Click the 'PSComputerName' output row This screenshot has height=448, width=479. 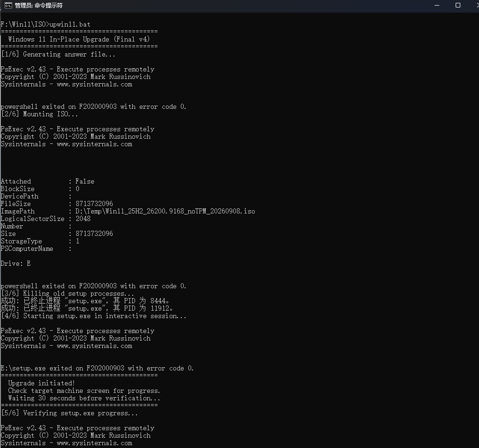(x=36, y=249)
